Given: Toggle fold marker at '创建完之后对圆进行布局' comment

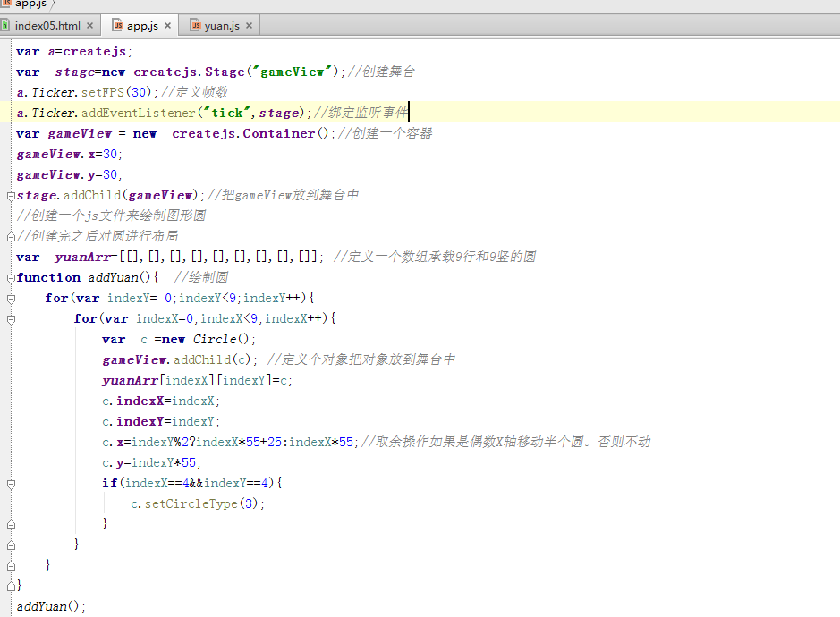Looking at the screenshot, I should point(11,237).
